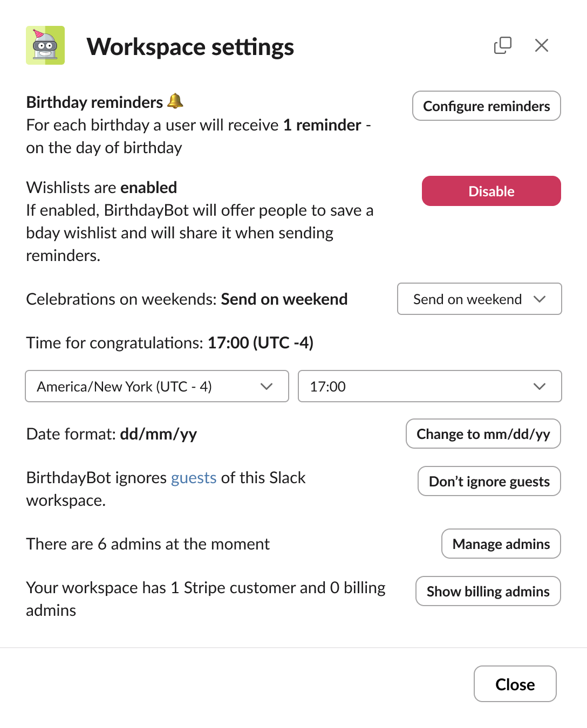Screen dimensions: 587x728
Task: Open settings in a new window
Action: [x=502, y=45]
